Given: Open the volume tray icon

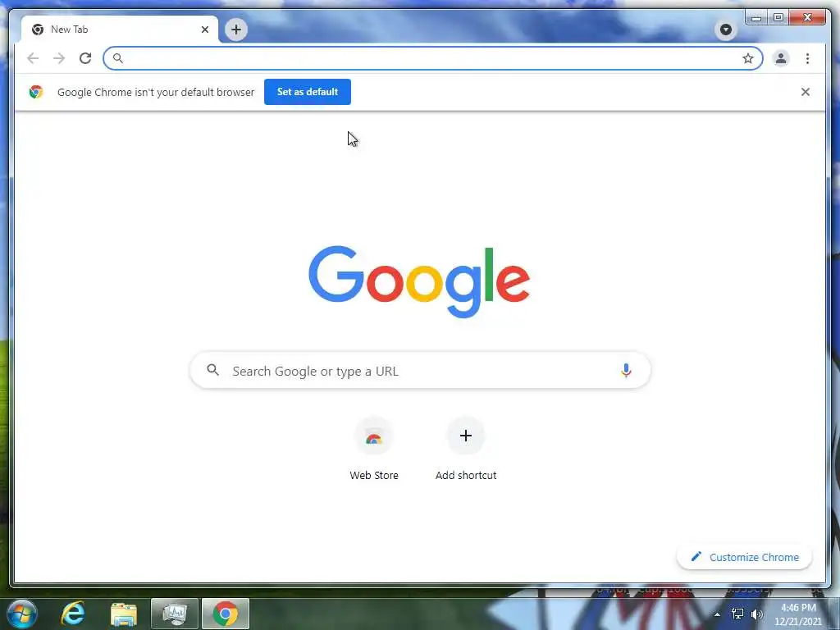Looking at the screenshot, I should click(757, 614).
